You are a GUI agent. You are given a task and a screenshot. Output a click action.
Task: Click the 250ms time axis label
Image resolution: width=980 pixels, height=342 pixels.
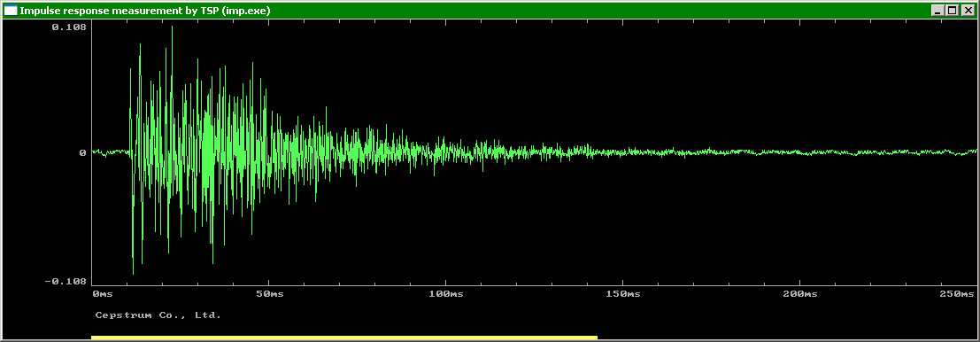pos(958,293)
